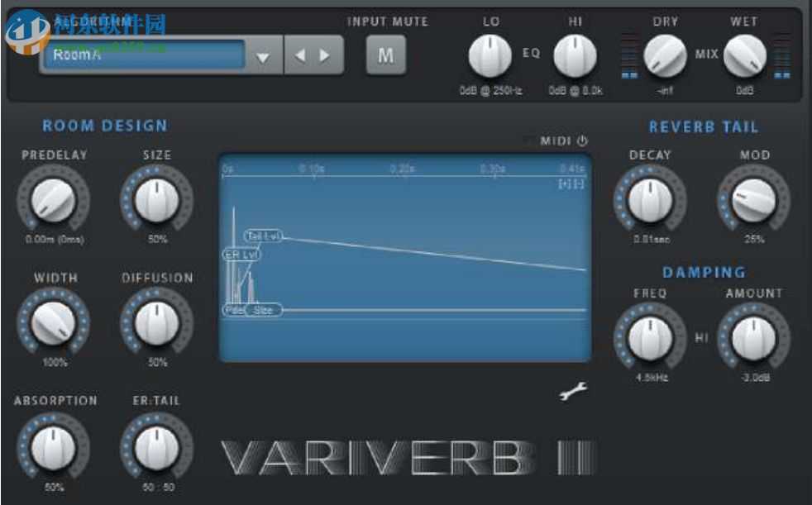This screenshot has height=505, width=812.
Task: Toggle the checkbox next to MIDI
Action: [531, 139]
